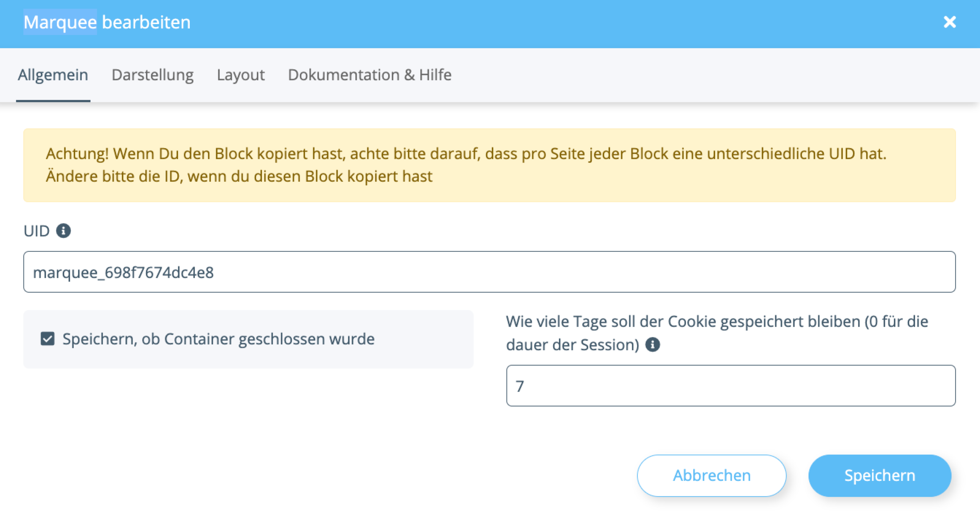Open the Darstellung tab
The height and width of the screenshot is (521, 980).
click(153, 75)
